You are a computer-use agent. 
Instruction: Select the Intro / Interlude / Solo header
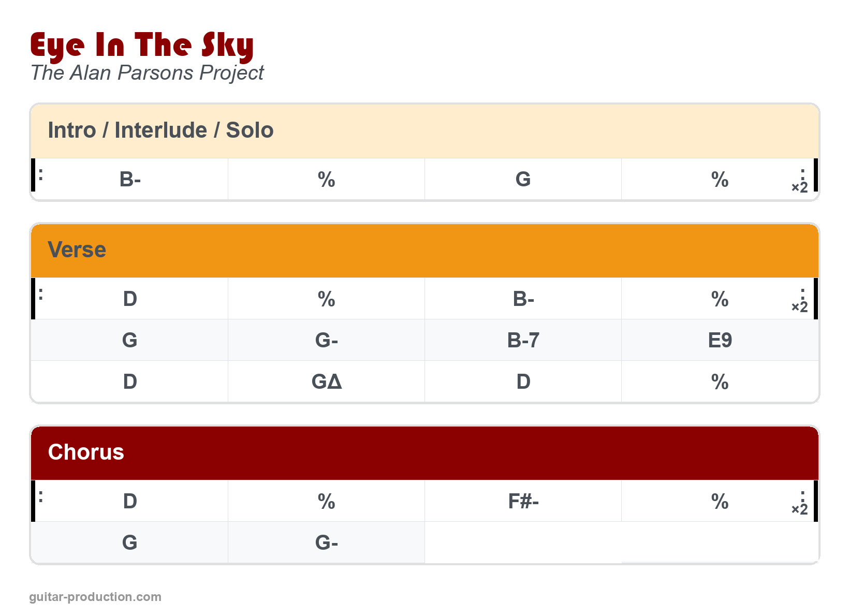coord(160,130)
